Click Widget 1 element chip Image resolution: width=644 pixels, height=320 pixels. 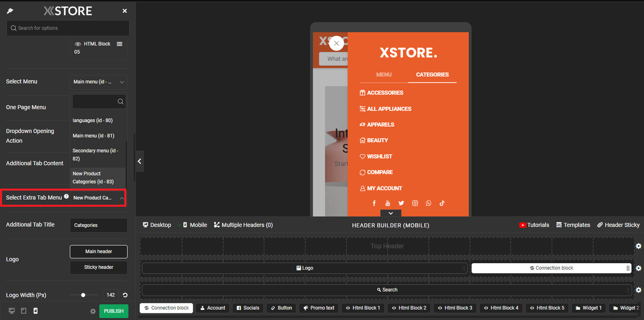[x=588, y=308]
